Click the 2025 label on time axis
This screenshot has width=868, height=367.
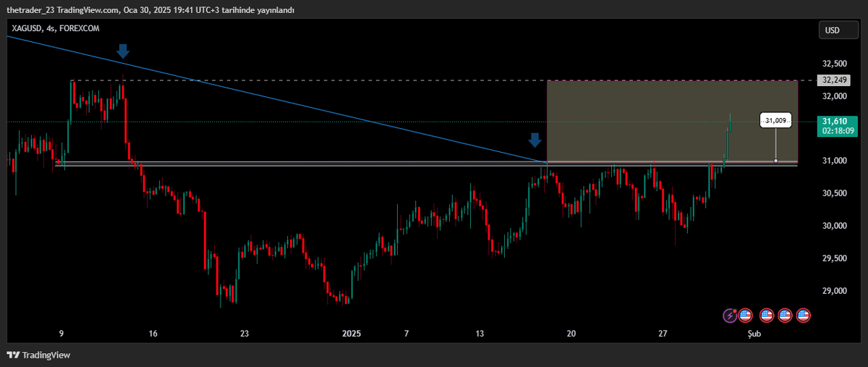point(352,334)
